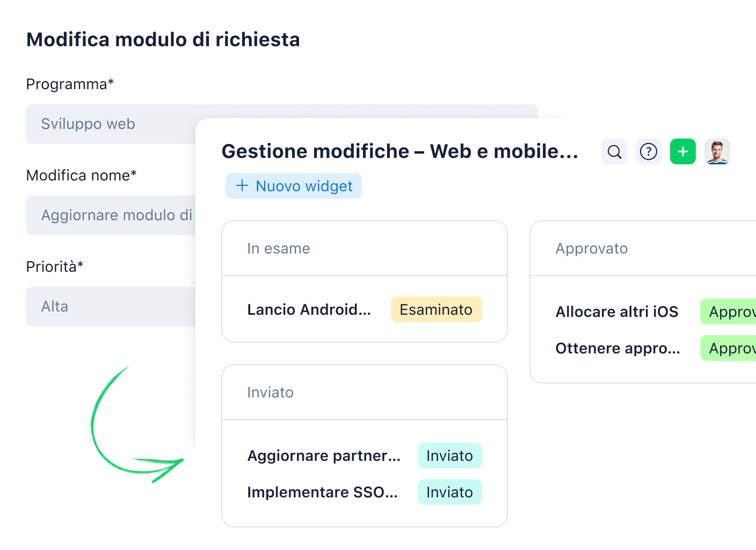Click Inviato badge beside Implementare SSO
This screenshot has height=550, width=756.
coord(449,493)
